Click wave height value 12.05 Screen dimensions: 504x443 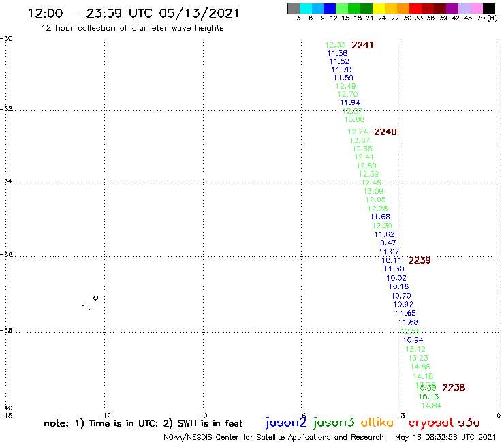tap(375, 200)
